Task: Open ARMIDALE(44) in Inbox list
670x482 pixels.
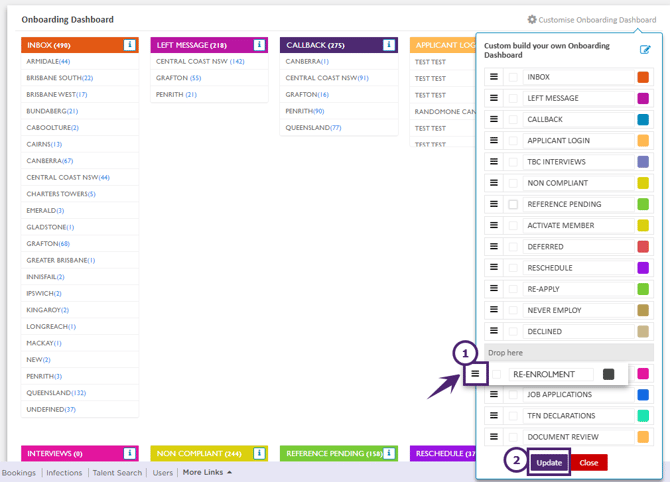Action: [x=48, y=61]
